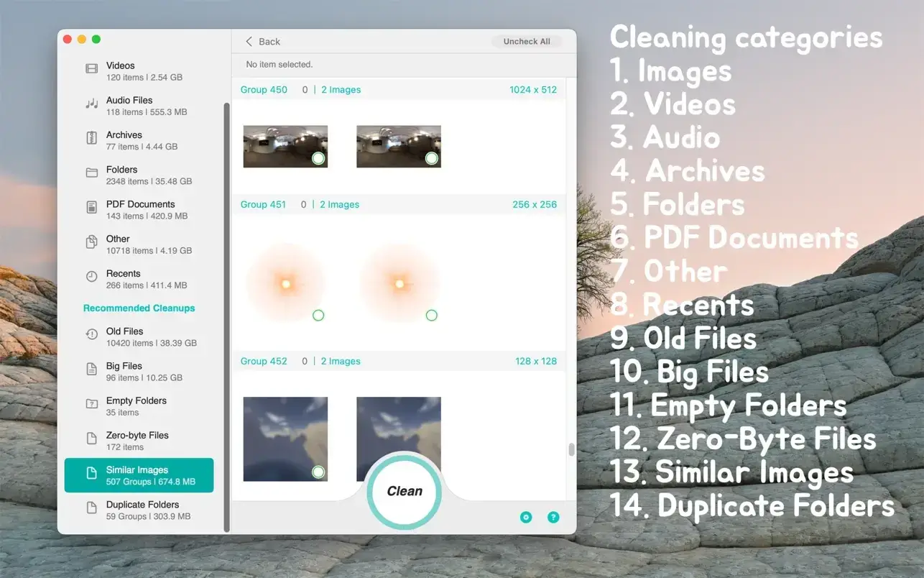The height and width of the screenshot is (578, 924).
Task: Open settings with the gear icon
Action: coord(526,517)
